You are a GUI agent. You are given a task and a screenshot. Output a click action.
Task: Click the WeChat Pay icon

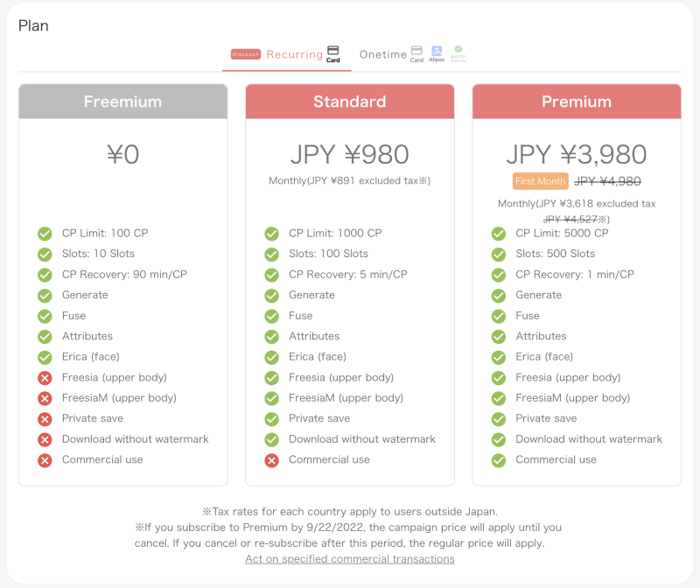[x=458, y=53]
